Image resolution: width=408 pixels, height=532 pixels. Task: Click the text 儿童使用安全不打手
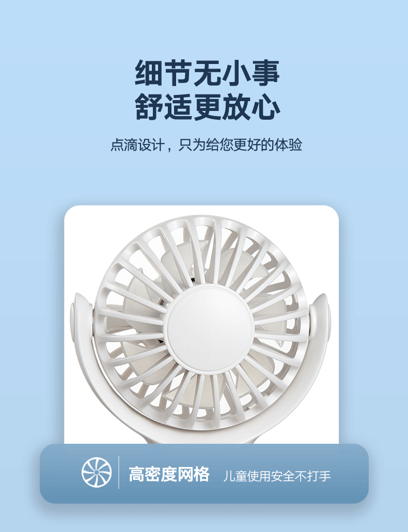277,476
